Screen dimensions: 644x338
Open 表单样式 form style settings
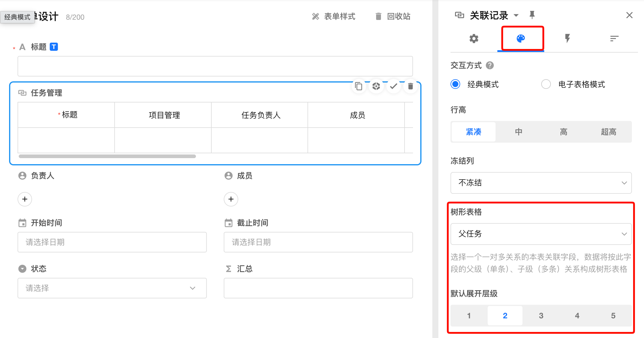pyautogui.click(x=333, y=16)
